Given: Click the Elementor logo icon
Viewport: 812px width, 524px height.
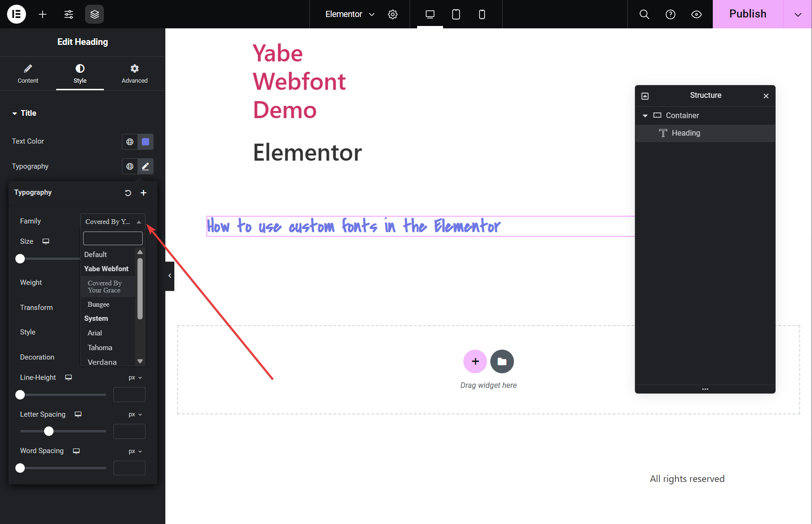Looking at the screenshot, I should tap(17, 14).
